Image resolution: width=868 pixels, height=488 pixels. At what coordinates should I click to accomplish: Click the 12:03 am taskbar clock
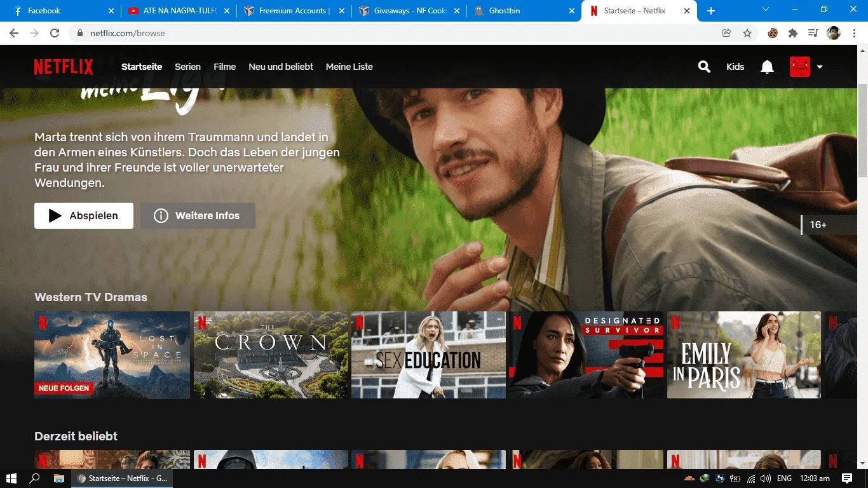point(815,478)
